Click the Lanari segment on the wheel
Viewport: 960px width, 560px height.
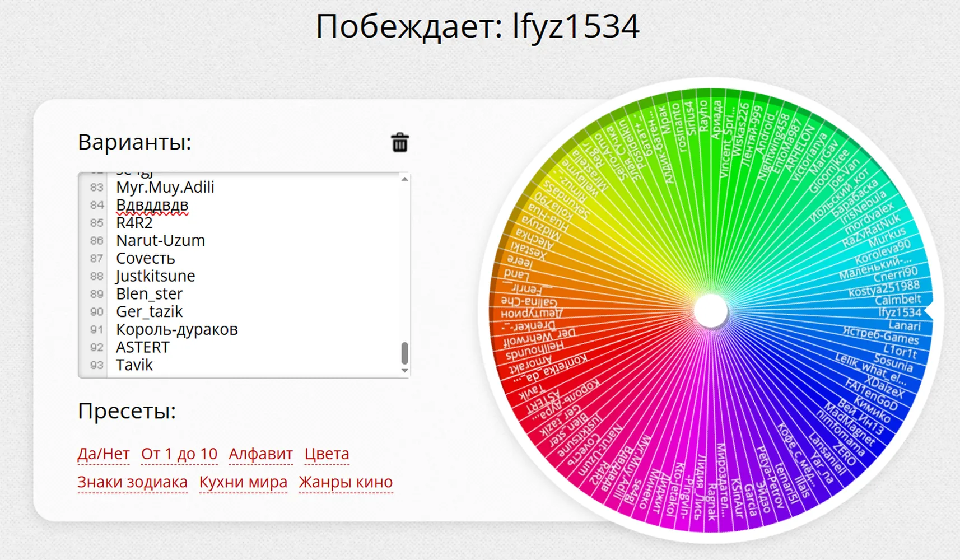pyautogui.click(x=904, y=325)
